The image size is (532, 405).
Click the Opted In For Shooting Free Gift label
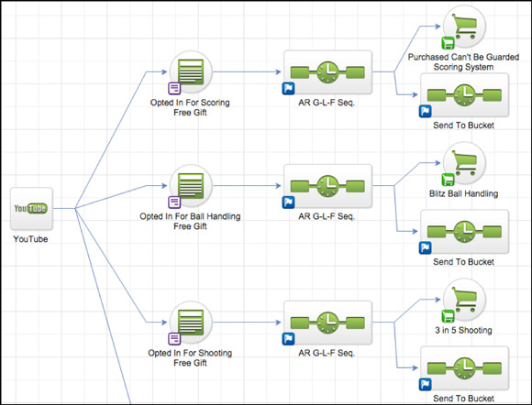(190, 357)
